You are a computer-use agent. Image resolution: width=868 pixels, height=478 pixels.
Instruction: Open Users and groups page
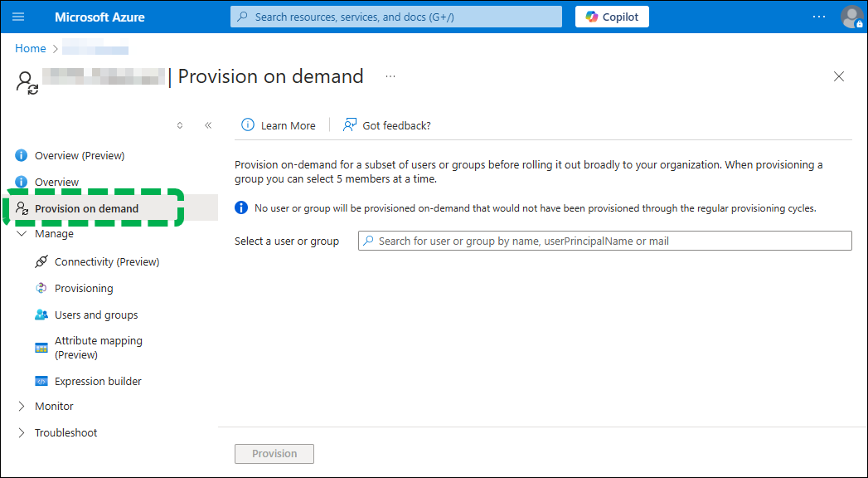point(96,315)
